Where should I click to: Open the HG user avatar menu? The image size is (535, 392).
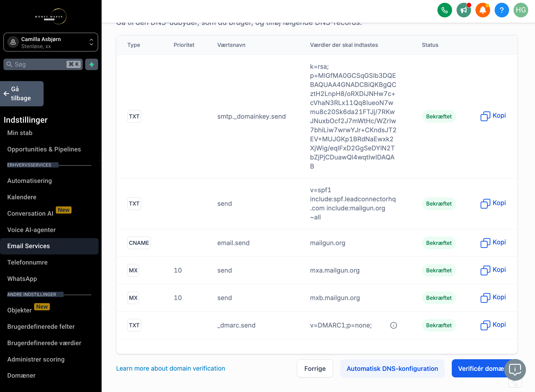(x=521, y=10)
